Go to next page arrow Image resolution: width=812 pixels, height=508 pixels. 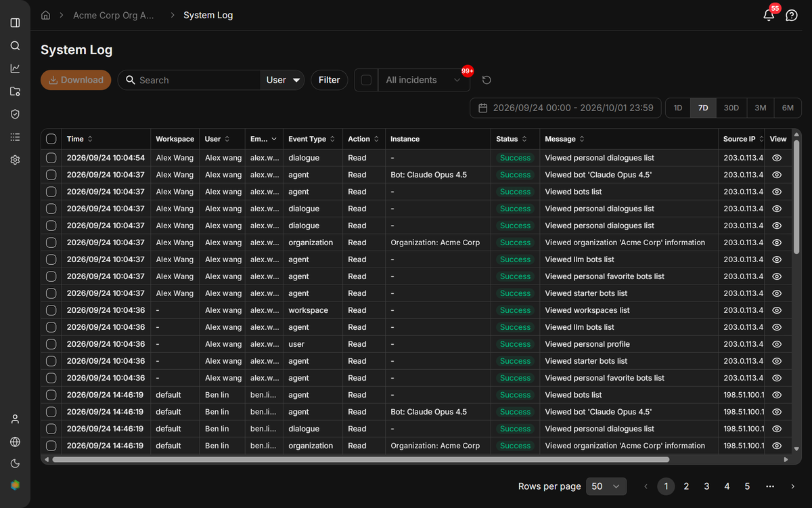click(792, 486)
